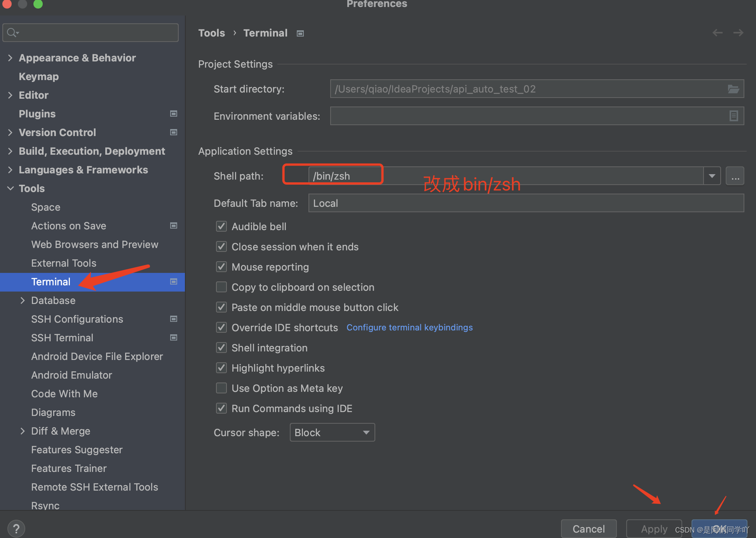Click the forward navigation arrow
756x538 pixels.
click(738, 33)
